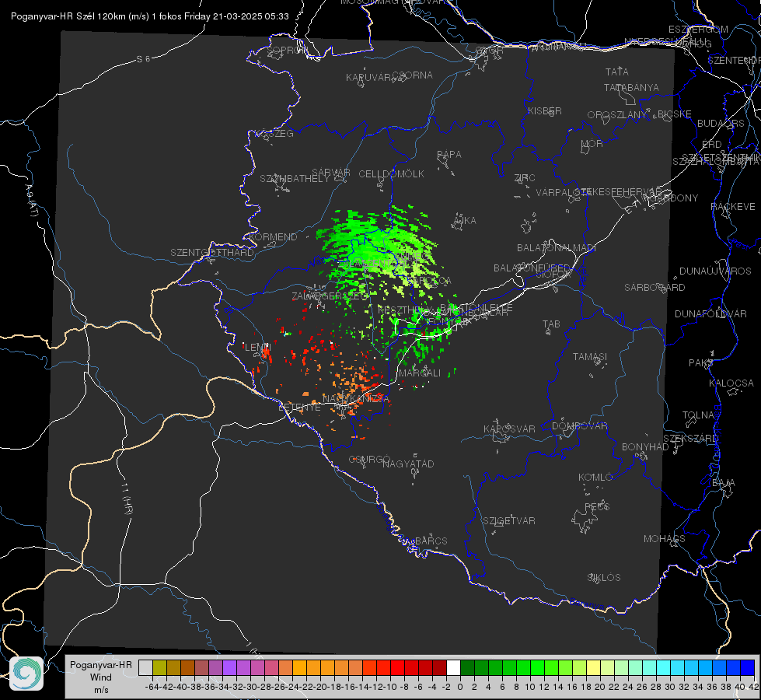Select the PAPA city label
Screen dimensions: 761x700
click(x=449, y=154)
